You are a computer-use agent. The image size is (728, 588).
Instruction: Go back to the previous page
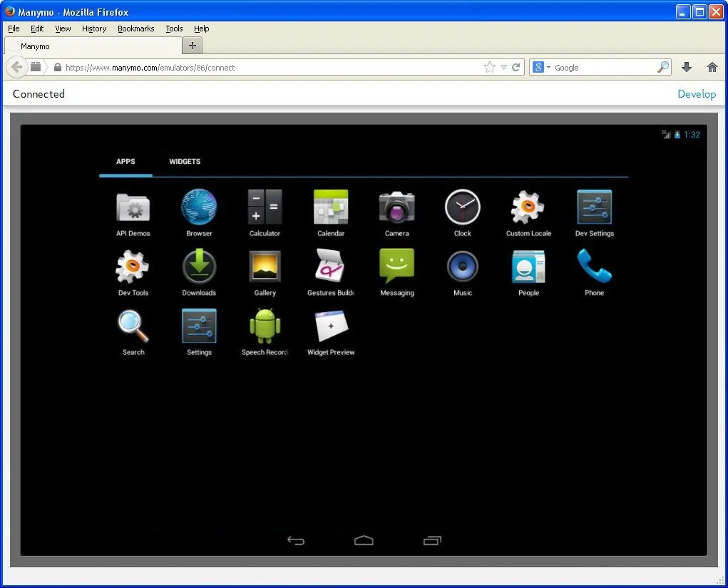coord(16,67)
